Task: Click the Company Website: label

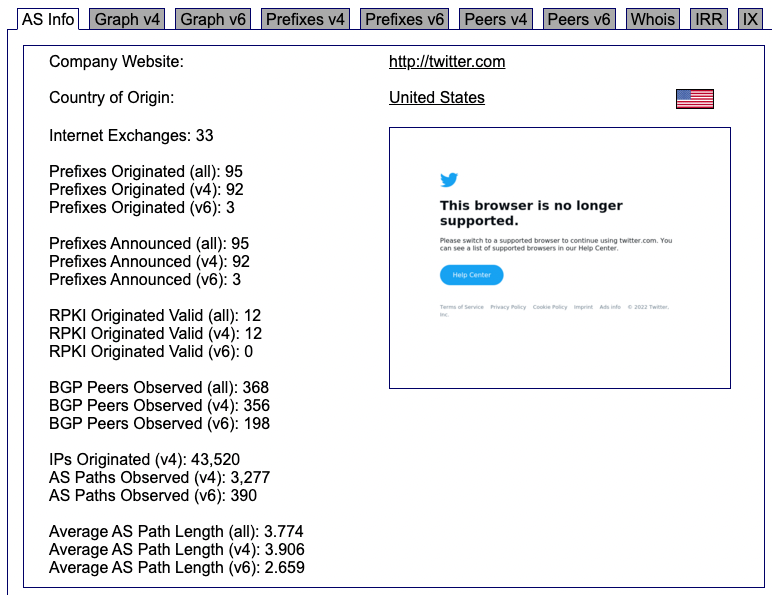Action: tap(116, 62)
